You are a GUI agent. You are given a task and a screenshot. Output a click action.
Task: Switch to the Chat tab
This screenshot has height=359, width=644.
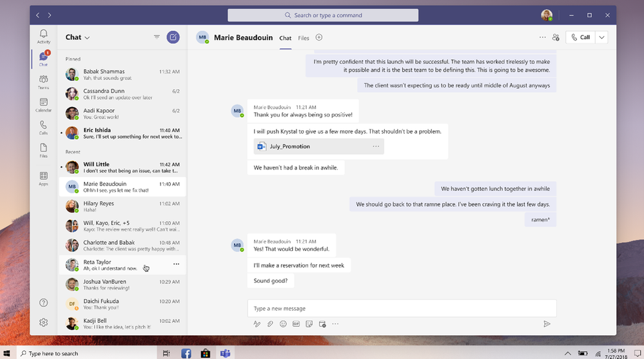286,38
